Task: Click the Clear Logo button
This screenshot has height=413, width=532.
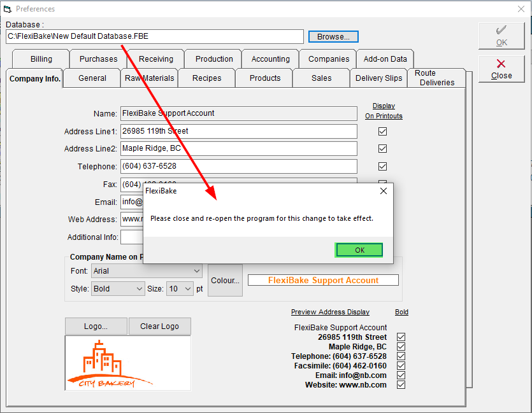Action: (x=159, y=326)
